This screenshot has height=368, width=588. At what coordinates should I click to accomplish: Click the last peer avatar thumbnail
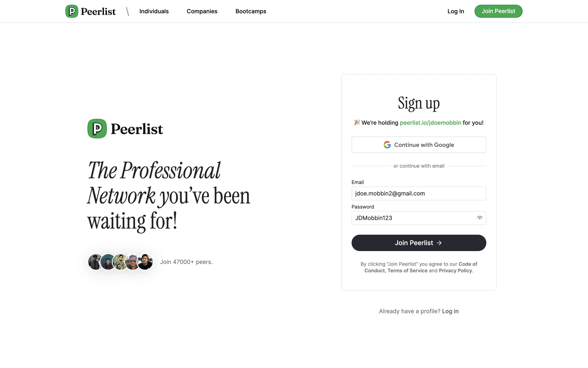point(145,262)
